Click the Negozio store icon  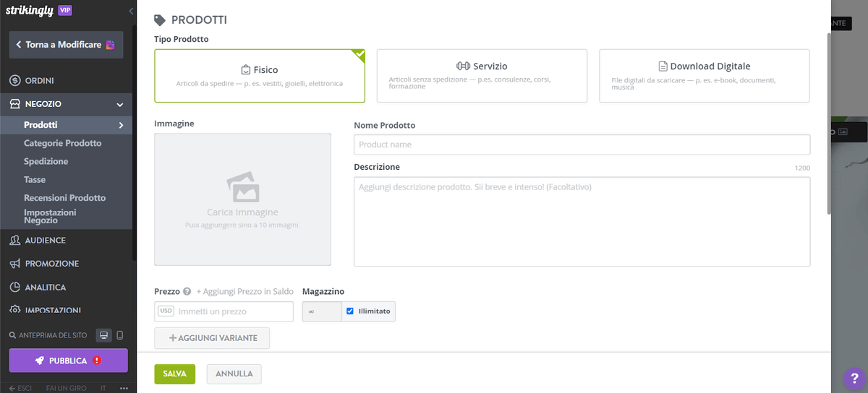[x=14, y=104]
